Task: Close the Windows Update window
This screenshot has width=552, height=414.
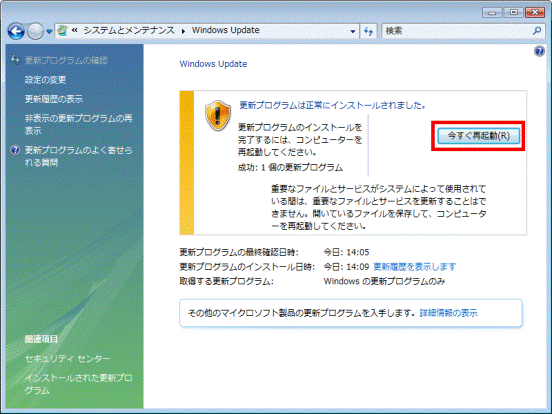Action: click(x=535, y=12)
